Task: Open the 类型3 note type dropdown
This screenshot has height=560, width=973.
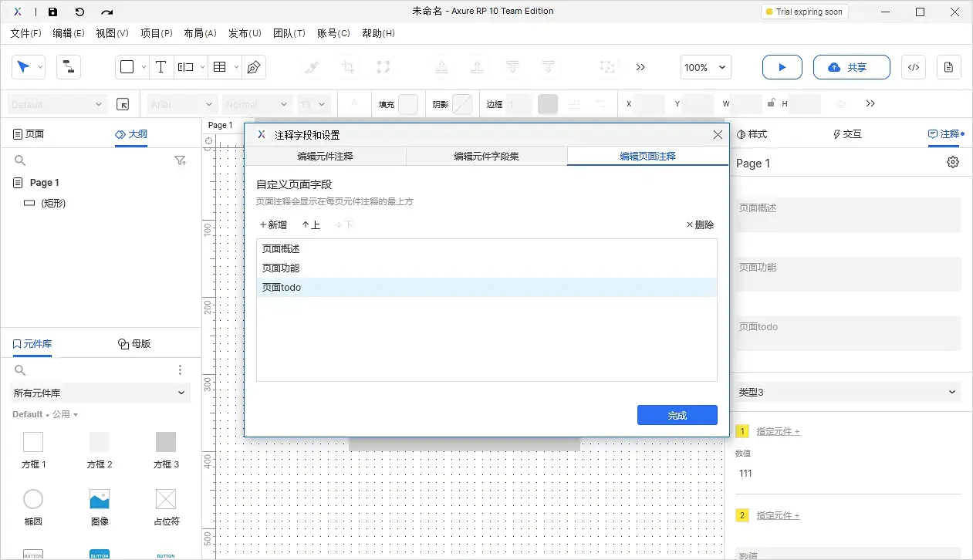Action: click(849, 392)
